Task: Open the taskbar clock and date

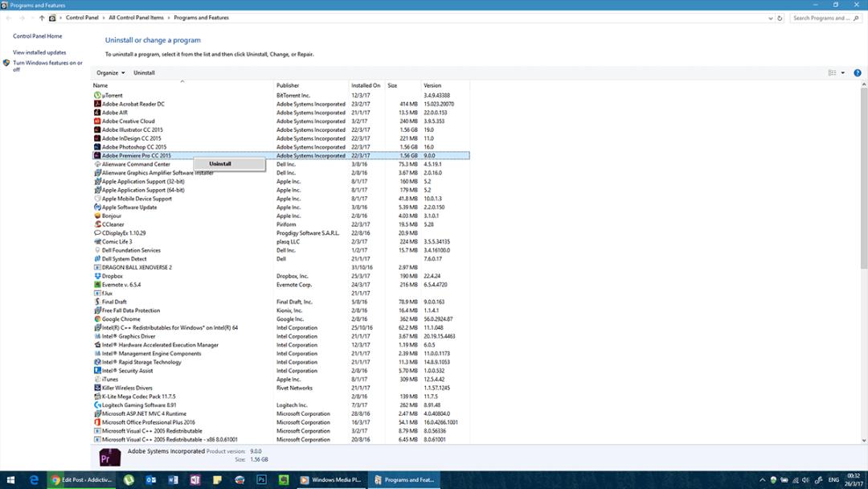Action: click(x=853, y=479)
